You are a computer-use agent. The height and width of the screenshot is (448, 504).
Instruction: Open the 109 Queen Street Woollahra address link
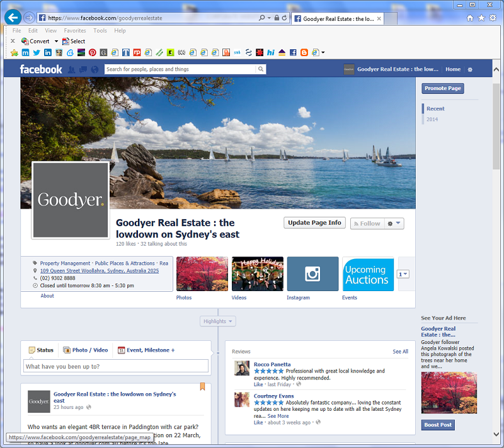100,270
